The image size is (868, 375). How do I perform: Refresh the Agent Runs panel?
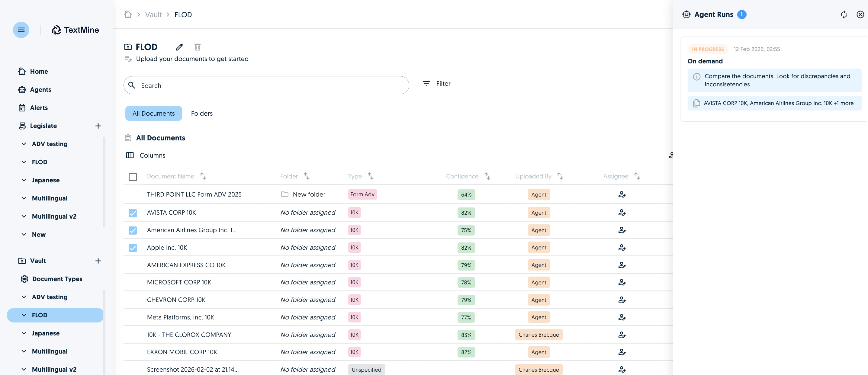coord(844,14)
